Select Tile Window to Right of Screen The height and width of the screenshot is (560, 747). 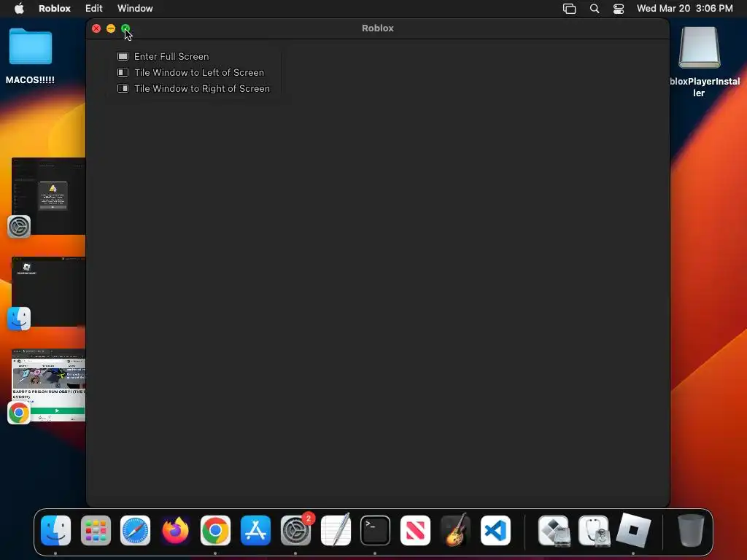click(x=194, y=88)
